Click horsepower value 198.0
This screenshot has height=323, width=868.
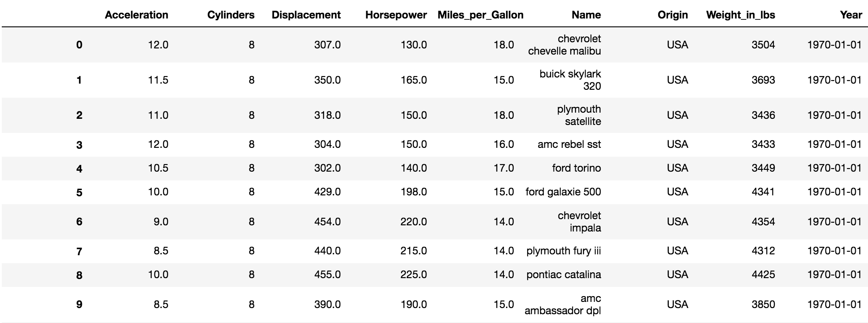coord(413,192)
